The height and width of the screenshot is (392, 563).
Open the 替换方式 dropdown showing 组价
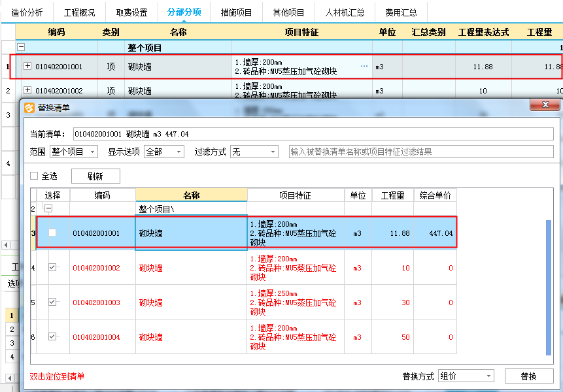point(466,376)
